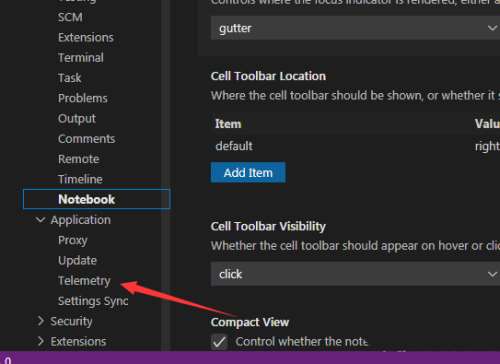500x364 pixels.
Task: Go to Settings Sync section
Action: [x=93, y=301]
